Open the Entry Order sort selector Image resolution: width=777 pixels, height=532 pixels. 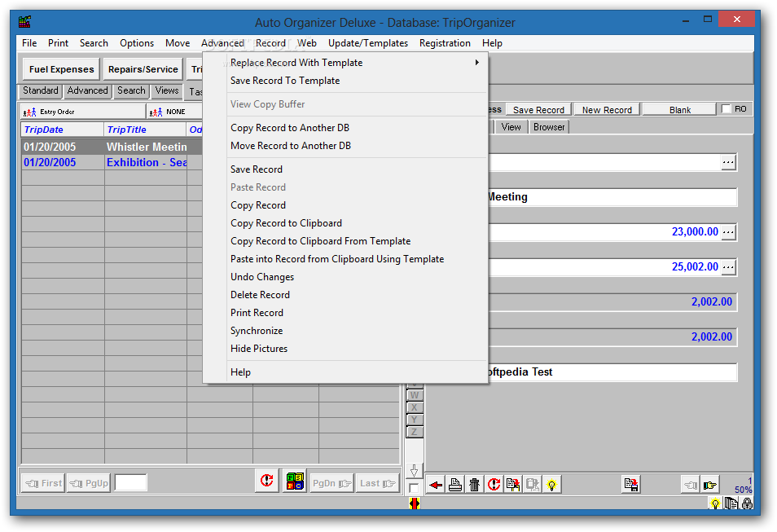pos(83,112)
